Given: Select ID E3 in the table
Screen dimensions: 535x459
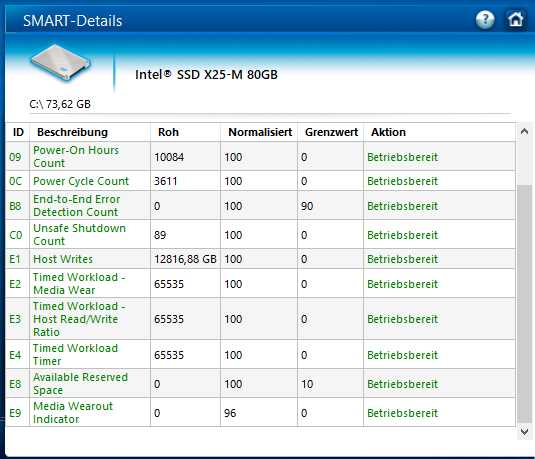Looking at the screenshot, I should pyautogui.click(x=15, y=319).
